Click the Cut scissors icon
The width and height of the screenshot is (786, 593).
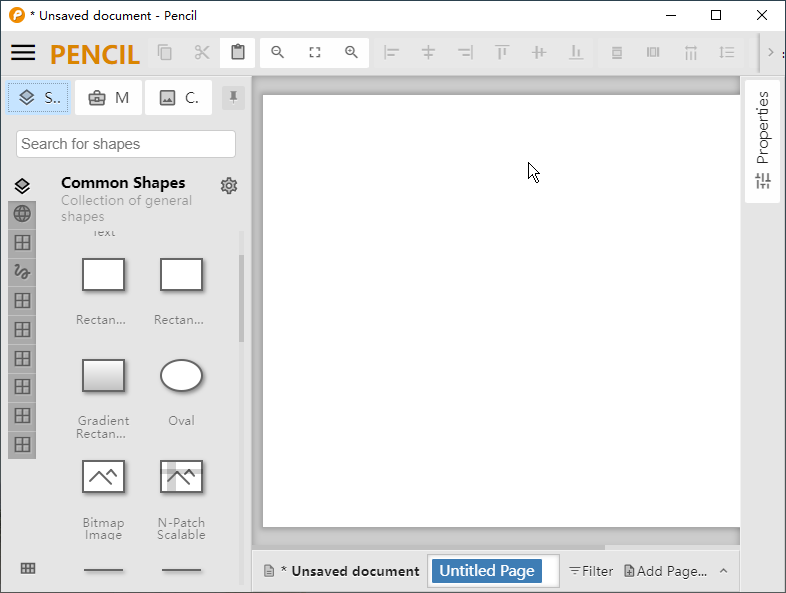coord(202,52)
